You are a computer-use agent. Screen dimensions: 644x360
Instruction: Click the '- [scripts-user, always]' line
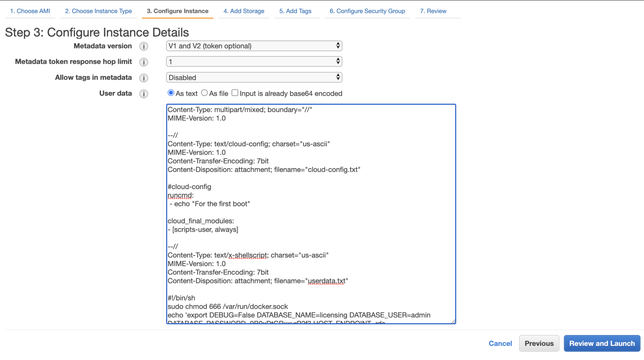(203, 230)
